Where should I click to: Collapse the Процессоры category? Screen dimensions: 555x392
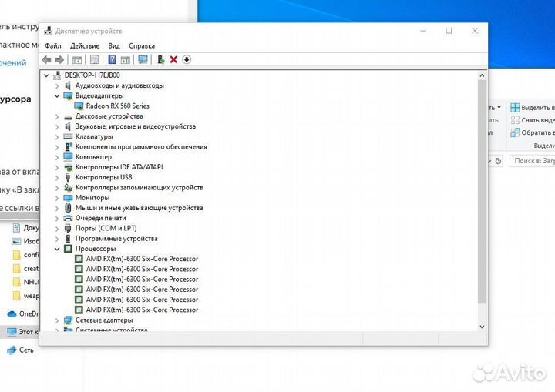(x=57, y=249)
